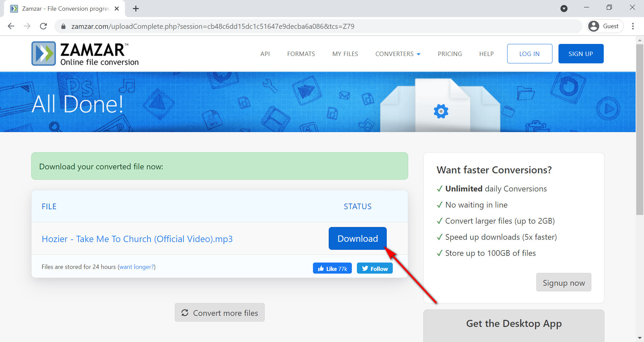The width and height of the screenshot is (644, 342).
Task: Click the 'want longer?' link
Action: (137, 267)
